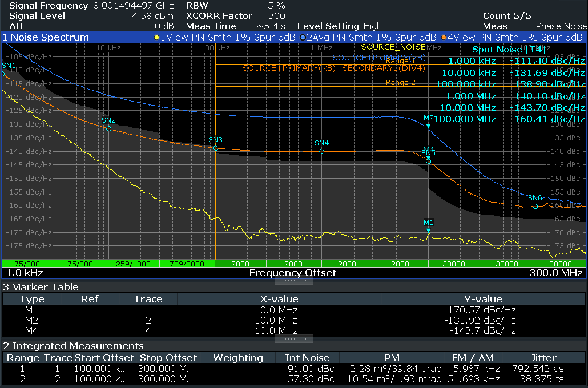Select the 1 Noise Spectrum window title

pos(46,37)
